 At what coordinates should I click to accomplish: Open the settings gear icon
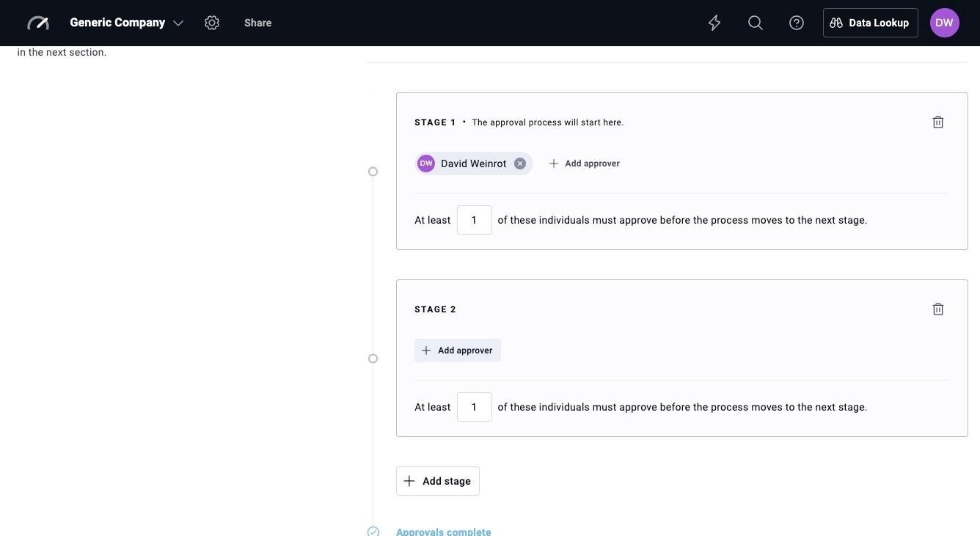[x=212, y=23]
